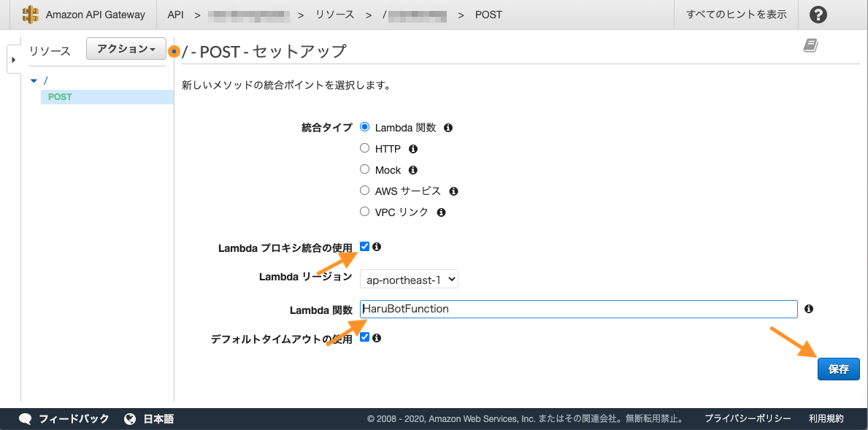
Task: Expand the left side panel arrow
Action: pos(13,59)
